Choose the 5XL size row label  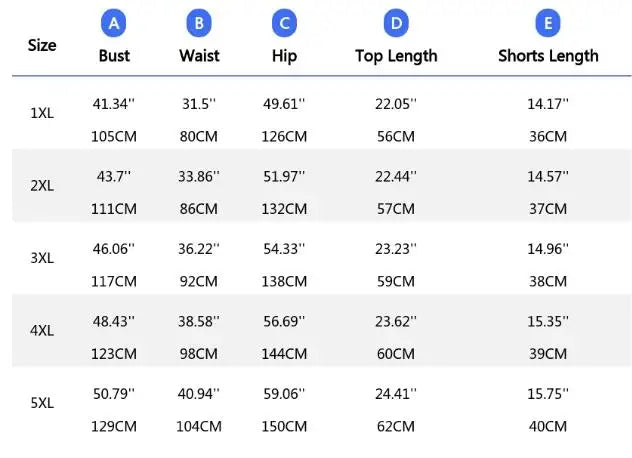coord(42,403)
